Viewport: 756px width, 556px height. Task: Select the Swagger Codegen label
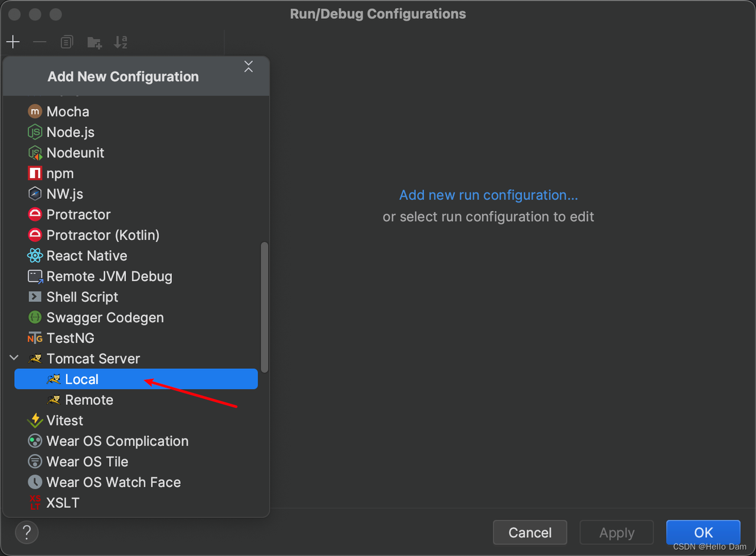105,318
